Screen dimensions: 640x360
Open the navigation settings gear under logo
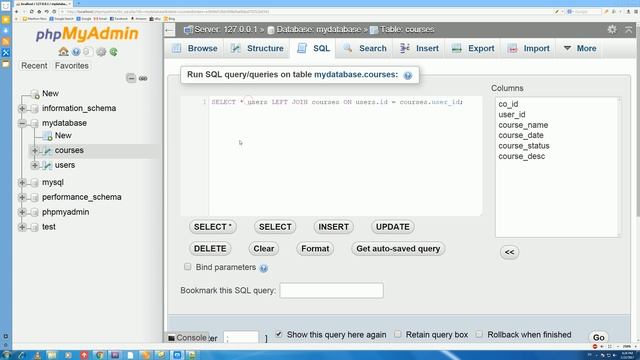(101, 52)
